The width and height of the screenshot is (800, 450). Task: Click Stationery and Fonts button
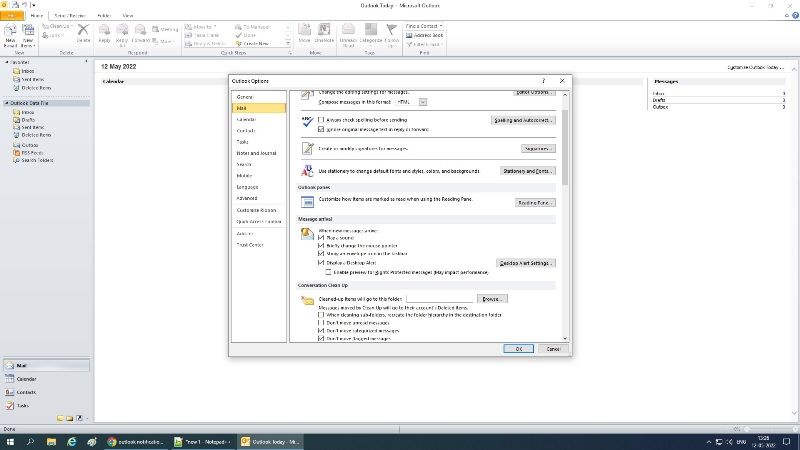pos(528,171)
